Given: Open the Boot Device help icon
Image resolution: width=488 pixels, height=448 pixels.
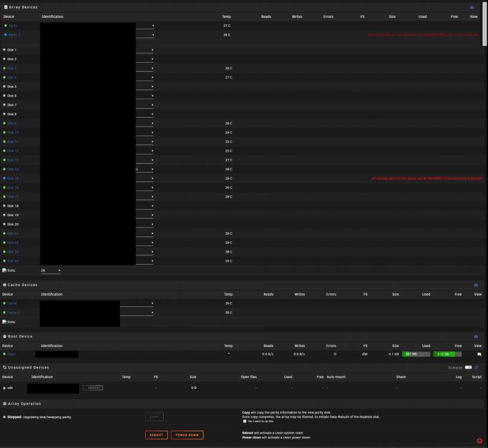Looking at the screenshot, I should (476, 336).
